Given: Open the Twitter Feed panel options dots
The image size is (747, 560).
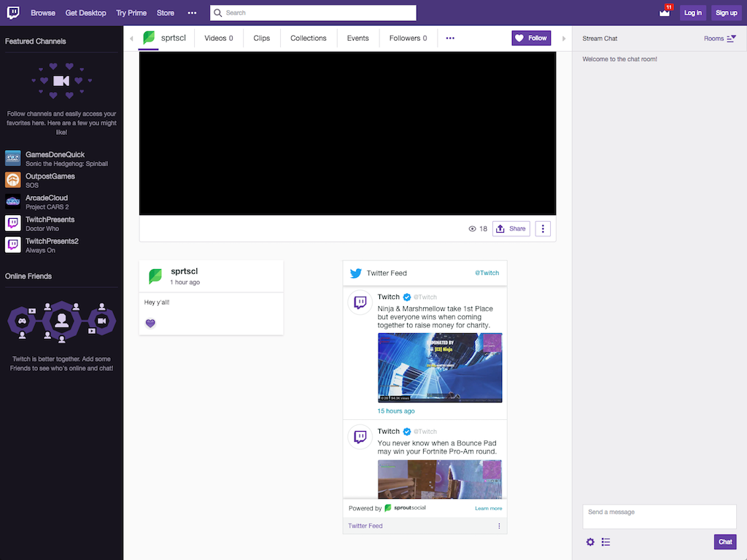Looking at the screenshot, I should click(499, 526).
